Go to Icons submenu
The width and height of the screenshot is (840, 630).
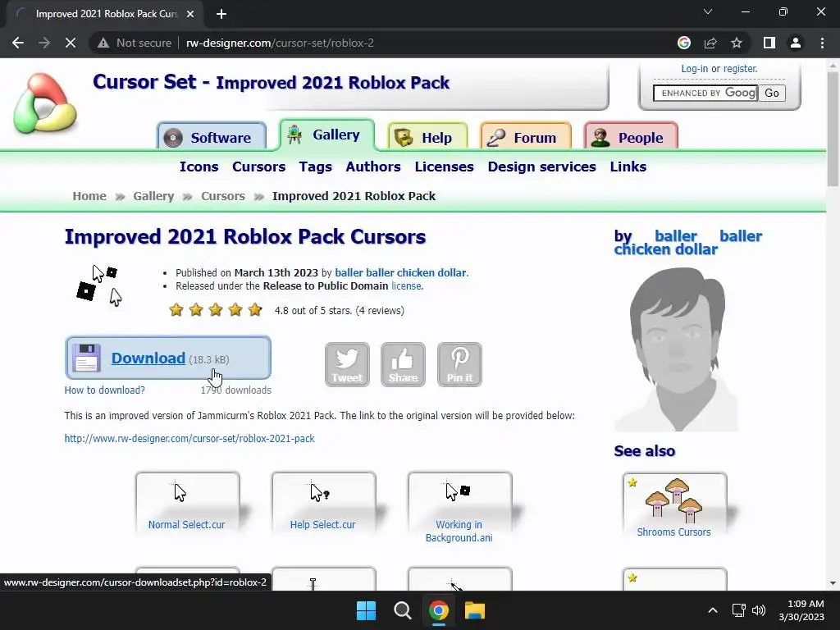click(199, 167)
